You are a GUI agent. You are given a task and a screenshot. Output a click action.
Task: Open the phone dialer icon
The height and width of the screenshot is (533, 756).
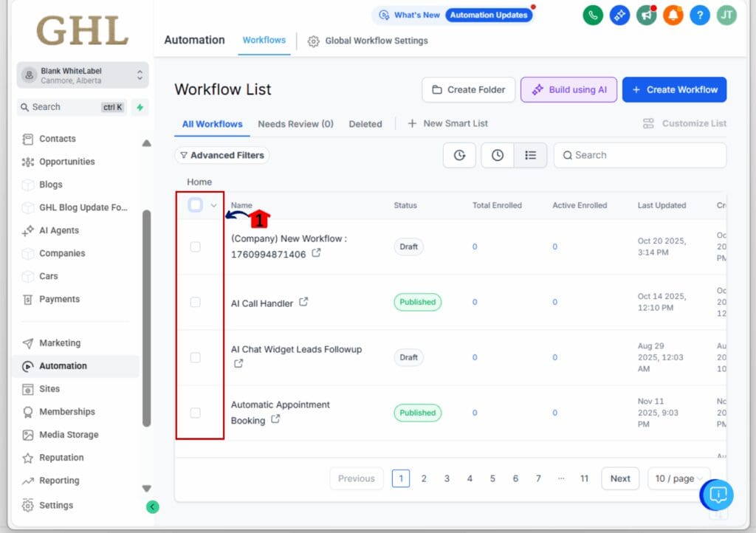[x=592, y=15]
